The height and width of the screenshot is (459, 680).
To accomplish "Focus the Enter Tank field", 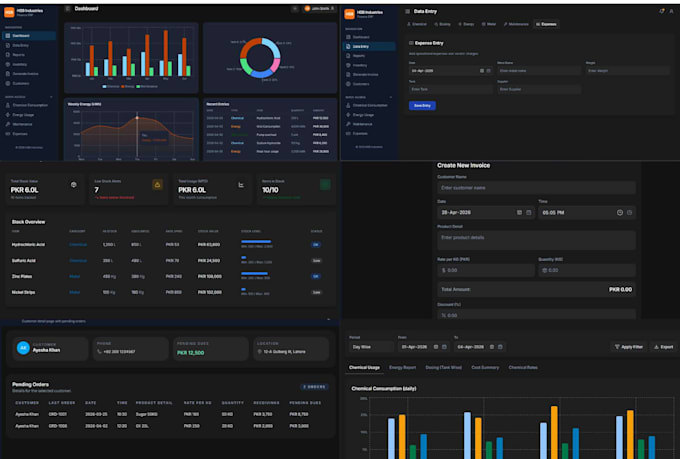I will (x=451, y=89).
